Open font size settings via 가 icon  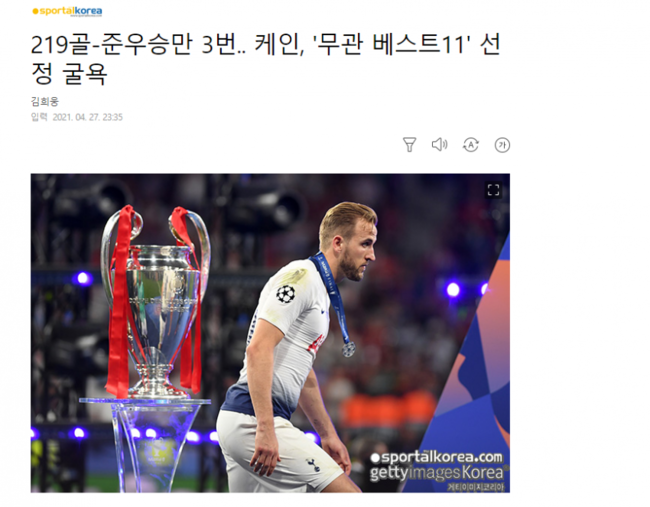pyautogui.click(x=502, y=145)
